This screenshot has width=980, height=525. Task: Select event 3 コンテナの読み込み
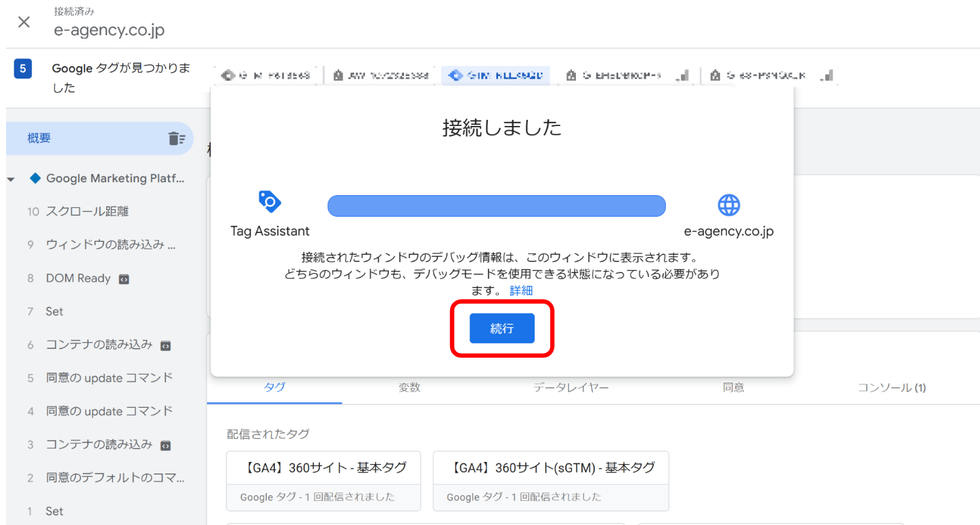click(99, 445)
